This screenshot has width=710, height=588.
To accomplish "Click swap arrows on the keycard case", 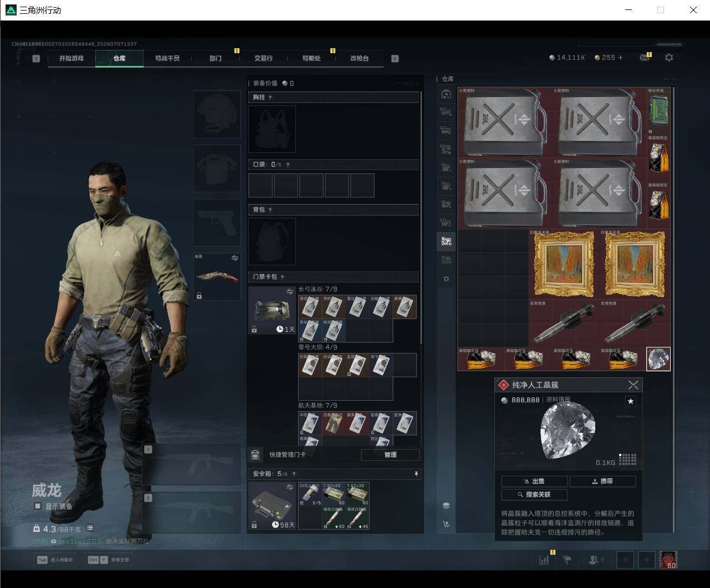I will click(289, 292).
